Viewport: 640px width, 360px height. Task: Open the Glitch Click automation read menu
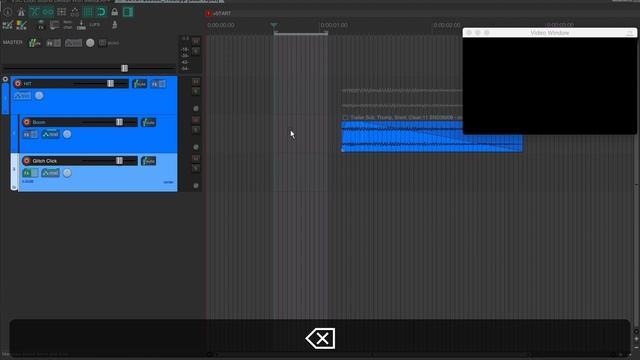pyautogui.click(x=50, y=173)
